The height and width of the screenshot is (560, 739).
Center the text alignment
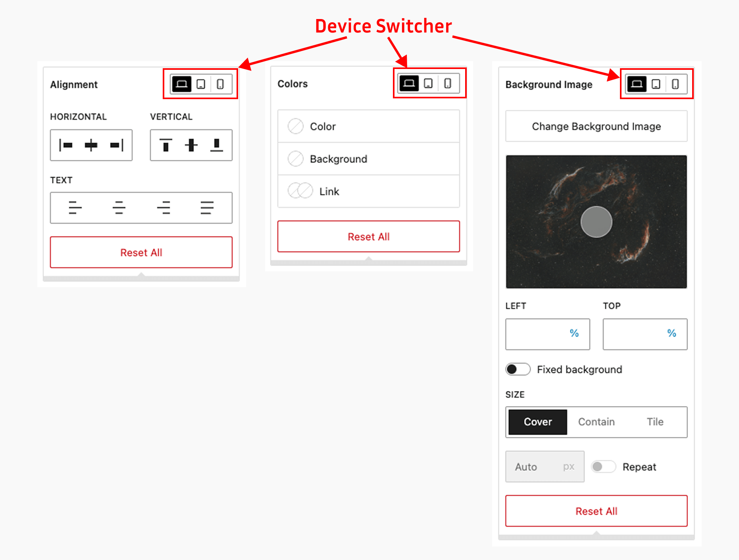coord(119,208)
